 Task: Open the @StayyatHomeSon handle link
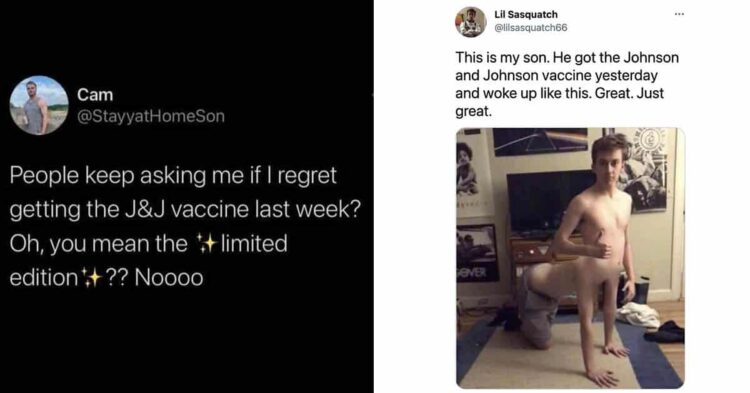point(151,116)
